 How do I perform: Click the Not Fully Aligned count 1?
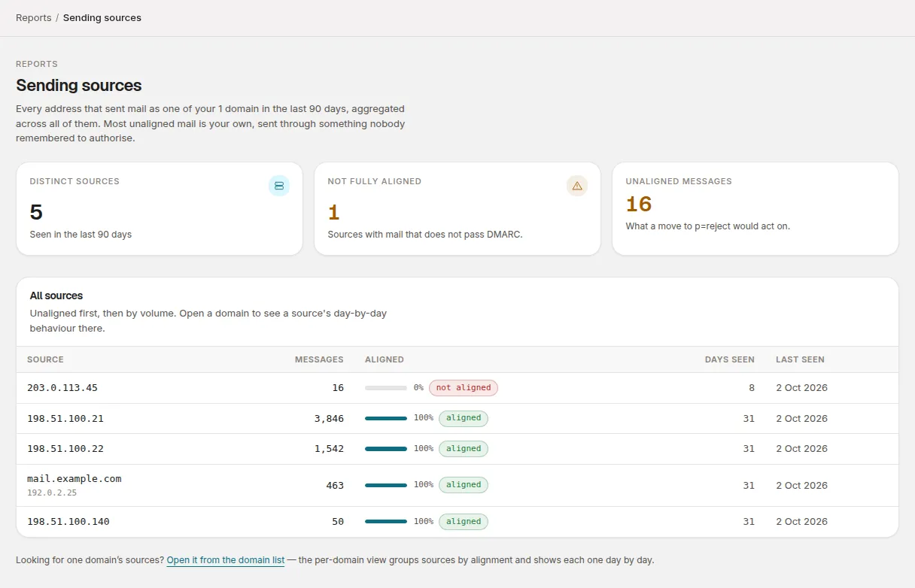pyautogui.click(x=334, y=212)
